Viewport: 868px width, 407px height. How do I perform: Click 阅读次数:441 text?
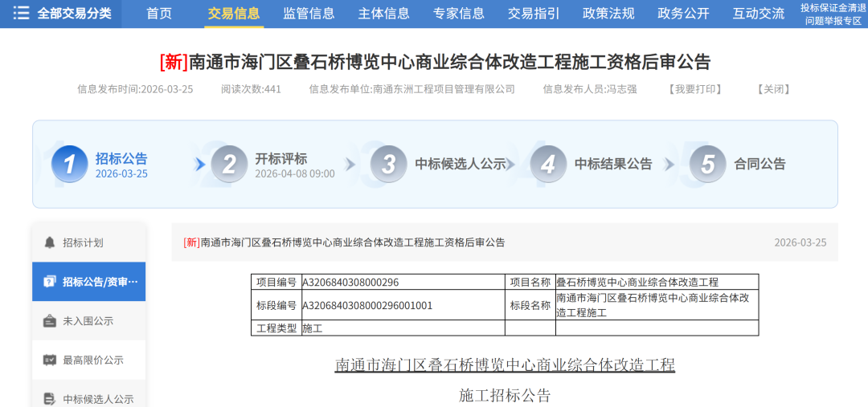point(251,89)
